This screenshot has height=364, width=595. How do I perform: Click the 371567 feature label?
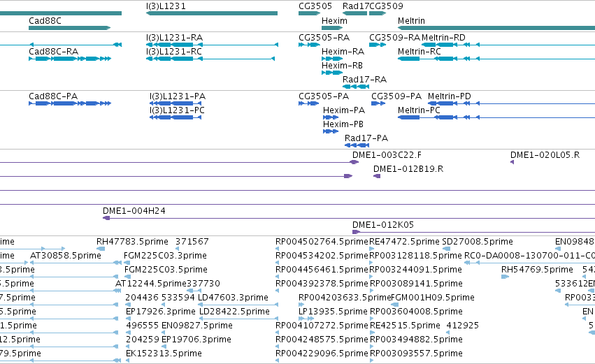coord(192,242)
